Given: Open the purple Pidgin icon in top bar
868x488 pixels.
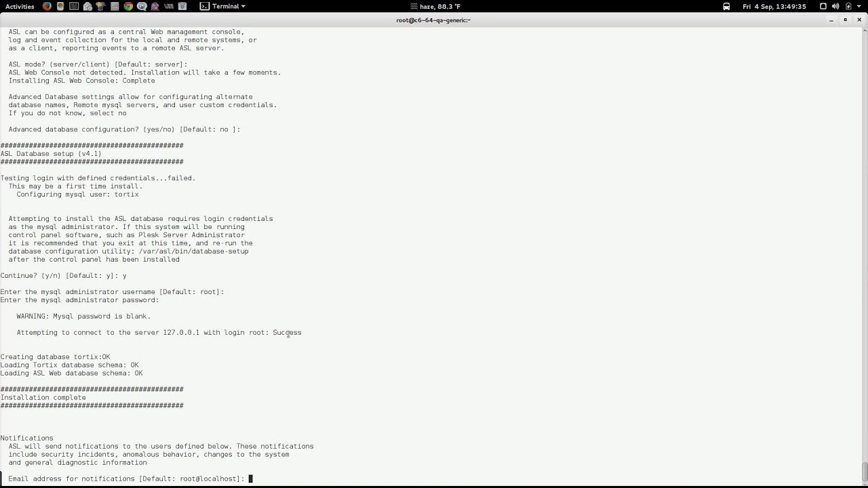Looking at the screenshot, I should (x=155, y=6).
